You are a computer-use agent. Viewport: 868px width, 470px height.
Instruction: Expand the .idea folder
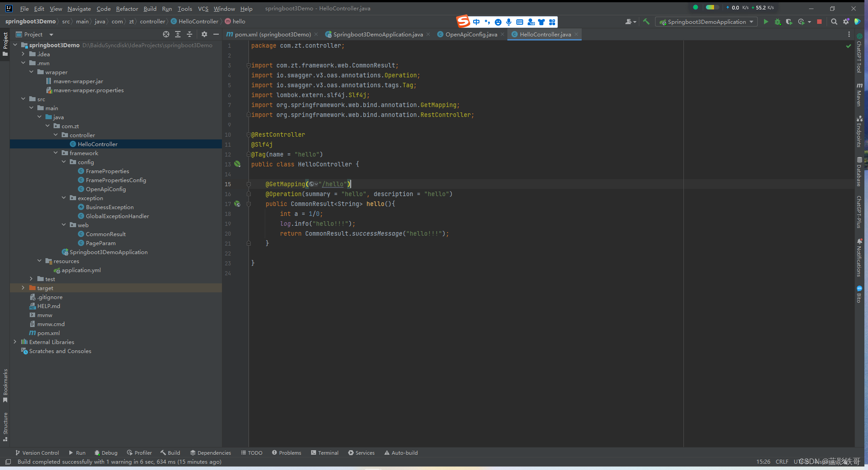tap(23, 54)
